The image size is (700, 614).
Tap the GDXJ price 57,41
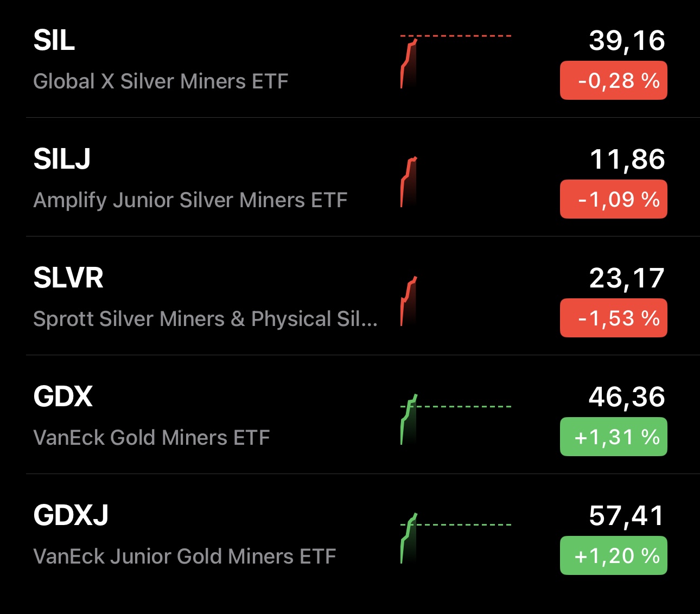tap(627, 516)
